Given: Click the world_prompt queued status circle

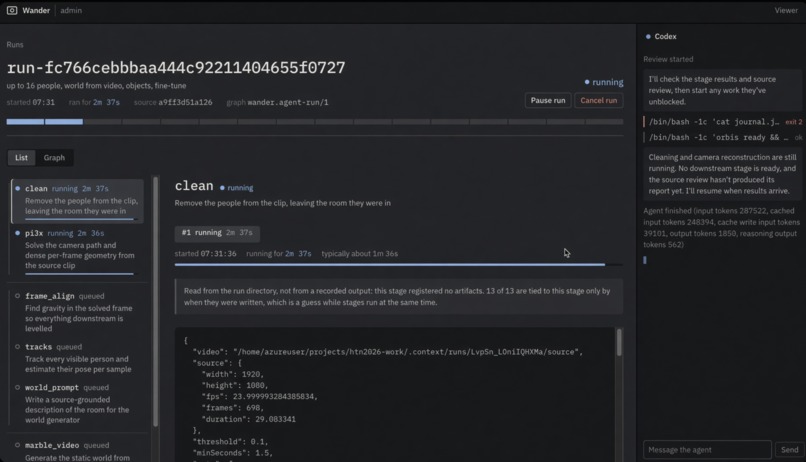Looking at the screenshot, I should 17,387.
